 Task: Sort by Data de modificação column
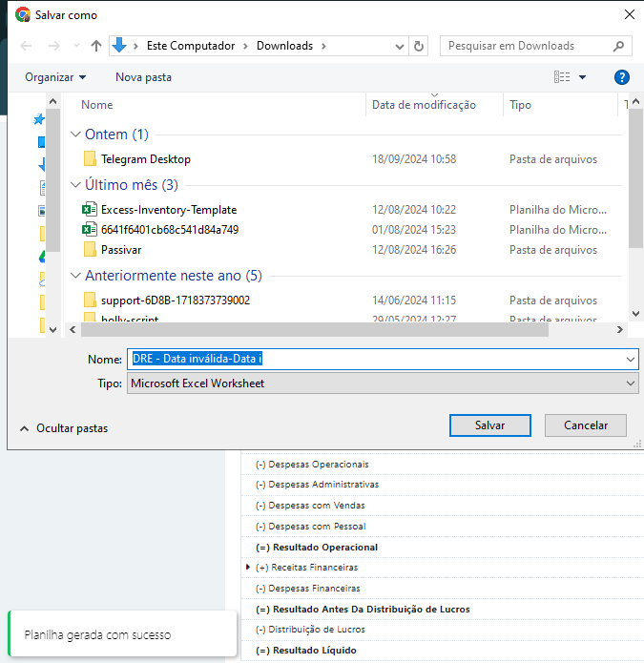(x=424, y=105)
